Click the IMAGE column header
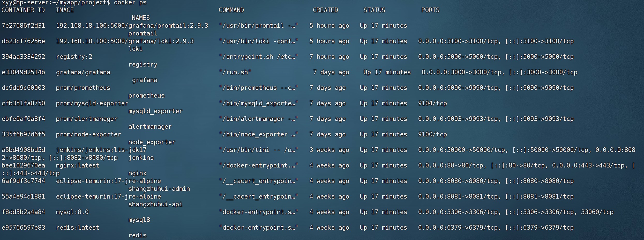This screenshot has width=644, height=240. click(65, 10)
